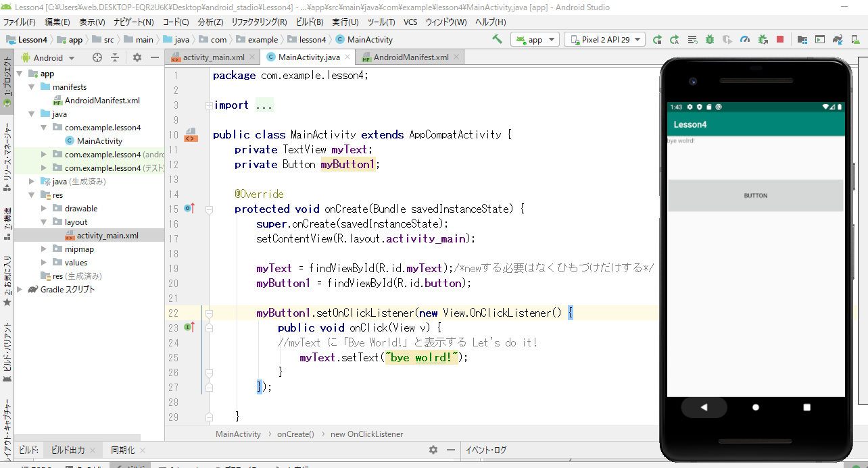Viewport: 868px width, 468px height.
Task: Click the related XML file gutter icon on line 10
Action: pos(191,134)
